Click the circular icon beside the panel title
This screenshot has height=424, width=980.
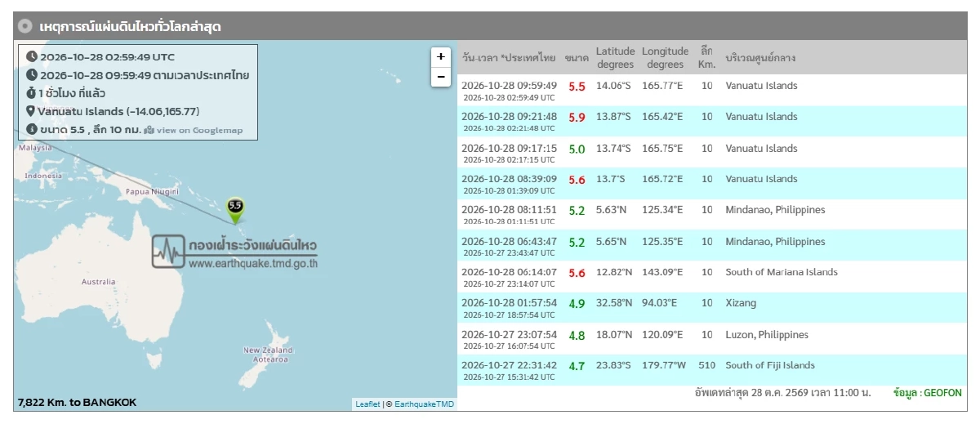click(x=25, y=26)
